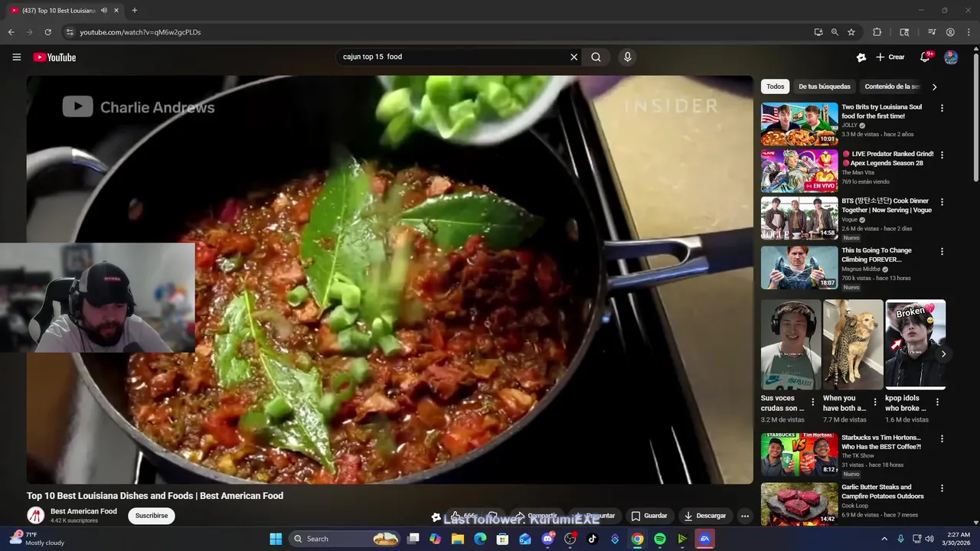Run the search with magnifier button
The width and height of the screenshot is (980, 551).
[596, 57]
